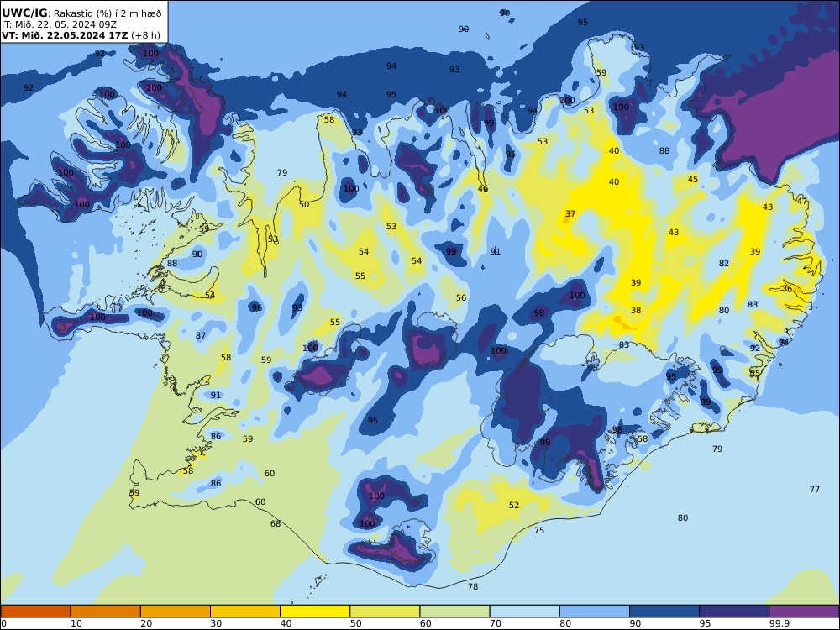The image size is (840, 630).
Task: Click the humidity value '36' near the east coast
Action: (x=787, y=289)
